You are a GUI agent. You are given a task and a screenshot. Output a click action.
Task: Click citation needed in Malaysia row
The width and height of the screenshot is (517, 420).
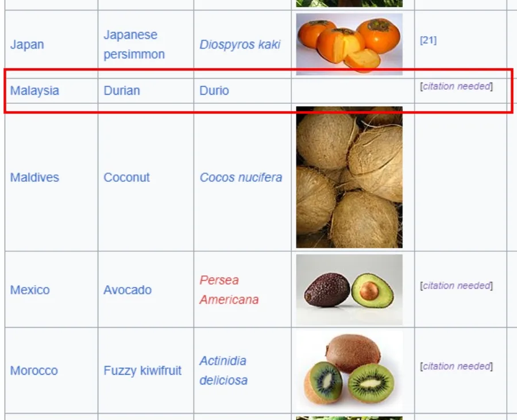pyautogui.click(x=457, y=86)
